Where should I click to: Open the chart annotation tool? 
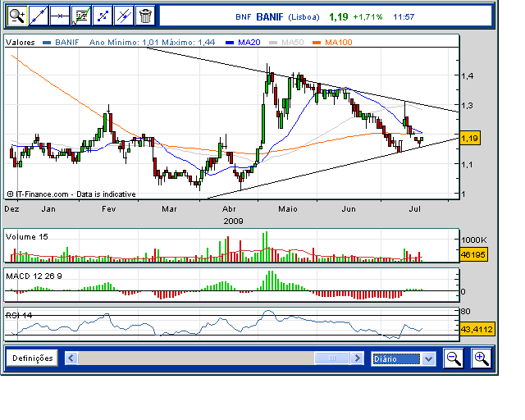(x=80, y=15)
